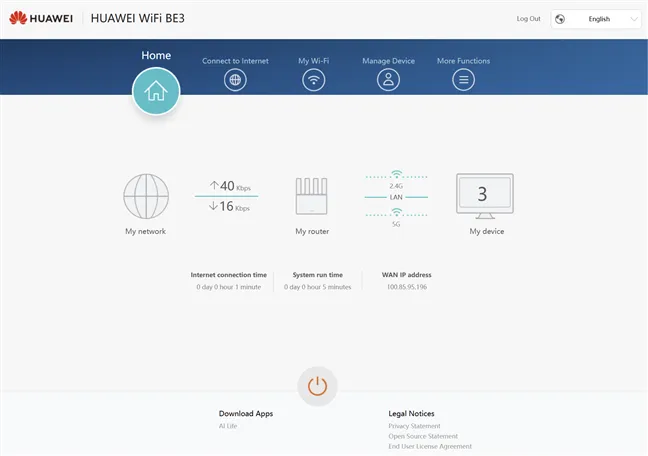Click the Huawei logo
The image size is (648, 456).
click(x=41, y=18)
